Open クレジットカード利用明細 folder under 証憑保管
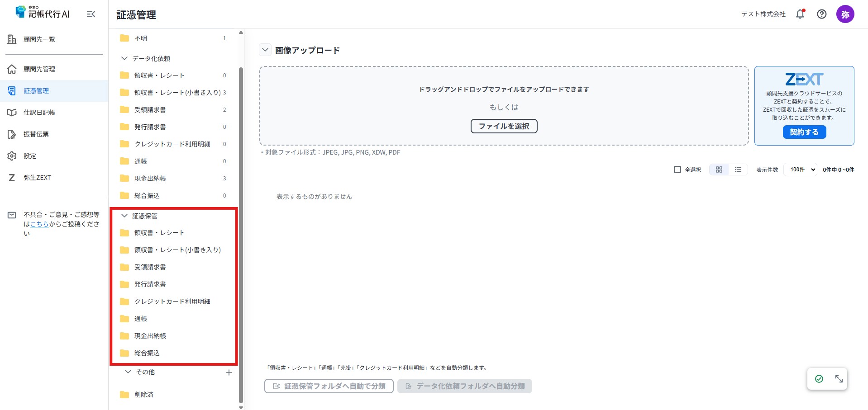Screen dimensions: 868x410 pos(173,302)
